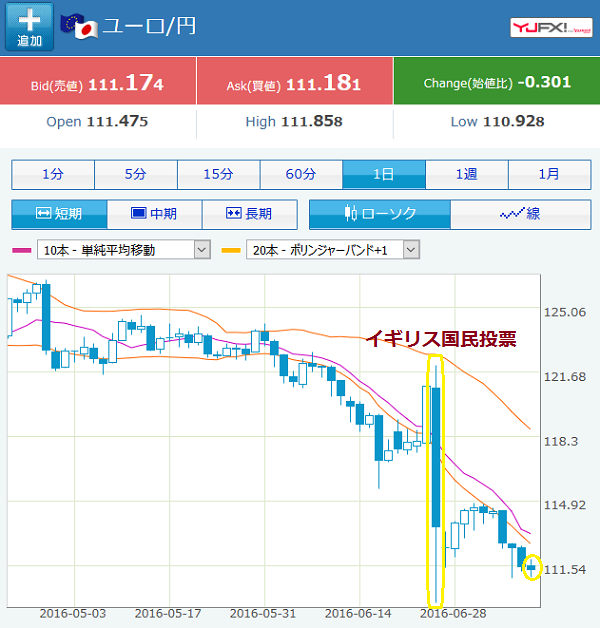Click the イギリス国民投票 chart annotation
The image size is (600, 628).
[x=442, y=339]
